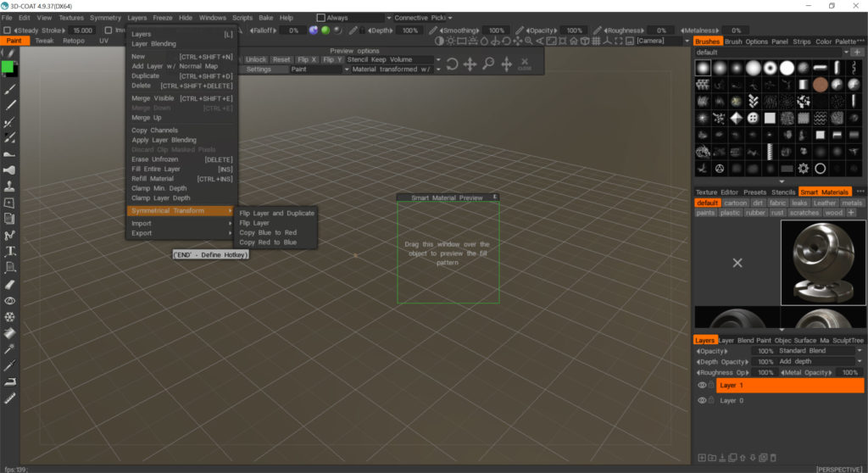The width and height of the screenshot is (868, 473).
Task: Click the green foreground color swatch
Action: pyautogui.click(x=8, y=68)
